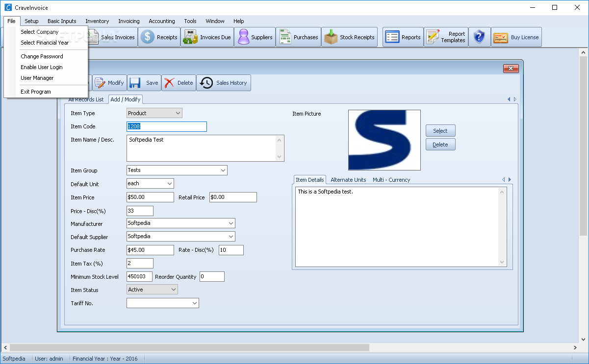Click the Item Tax (%) field
This screenshot has height=364, width=589.
140,263
